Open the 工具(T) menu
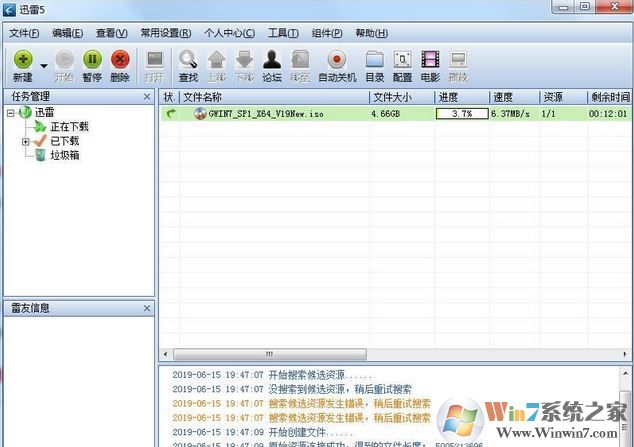 coord(283,32)
